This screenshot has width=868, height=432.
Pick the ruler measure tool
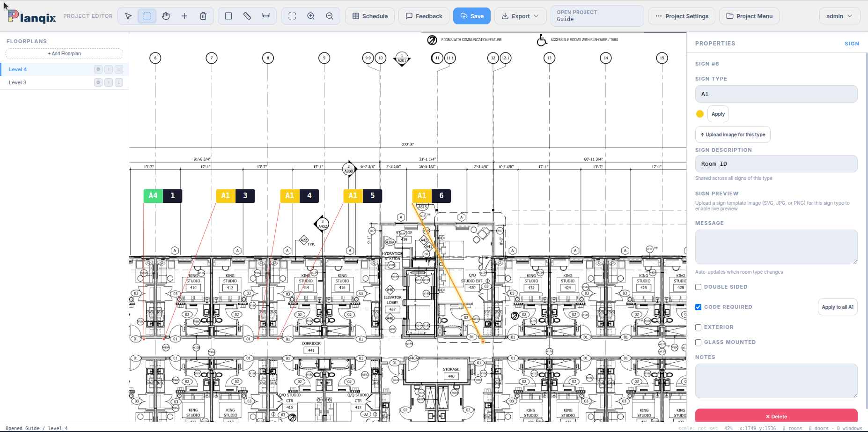pos(247,16)
